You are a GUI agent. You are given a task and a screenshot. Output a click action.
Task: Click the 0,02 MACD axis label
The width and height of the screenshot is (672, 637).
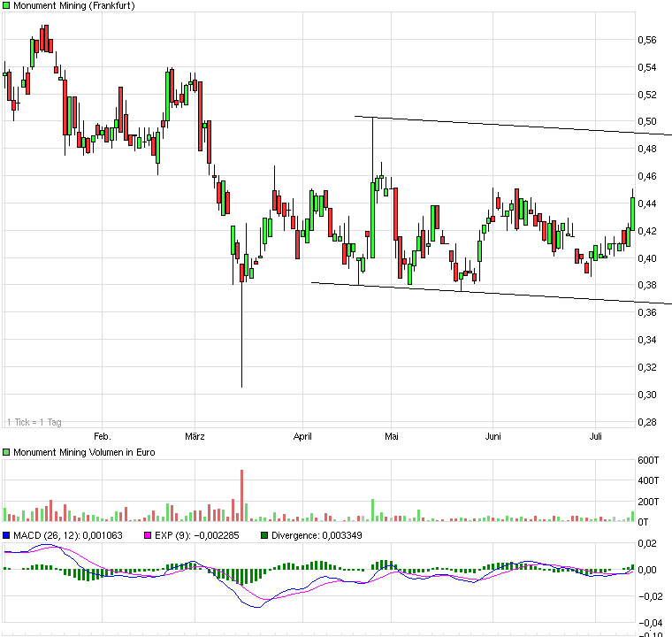(x=647, y=543)
